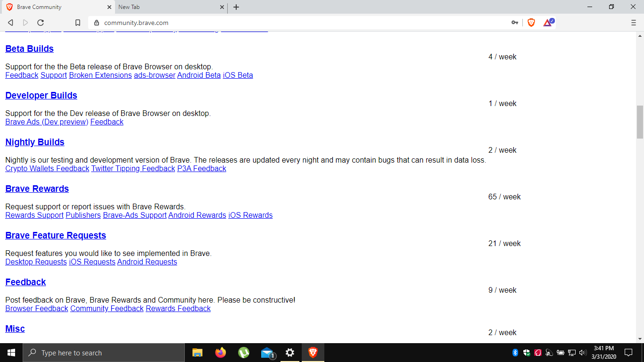Open the Windows notification center
Viewport: 644px width, 362px height.
[628, 353]
